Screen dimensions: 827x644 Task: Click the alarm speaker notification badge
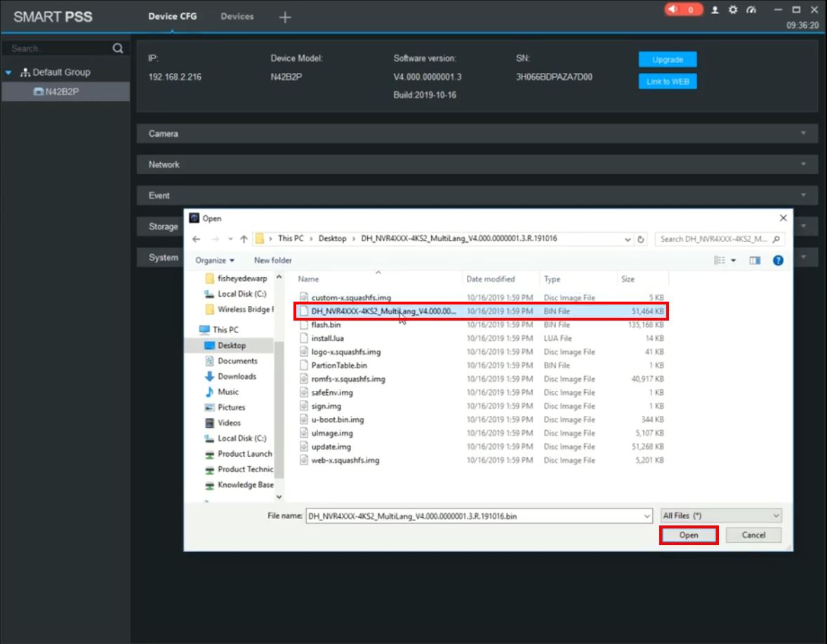(x=683, y=10)
